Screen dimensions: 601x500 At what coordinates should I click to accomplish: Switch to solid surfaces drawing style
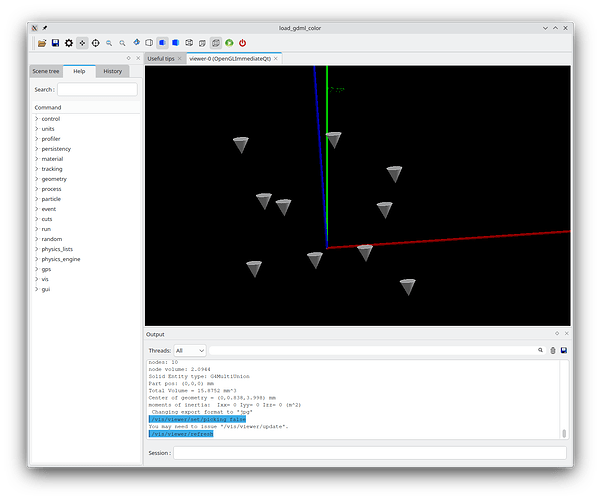[176, 43]
